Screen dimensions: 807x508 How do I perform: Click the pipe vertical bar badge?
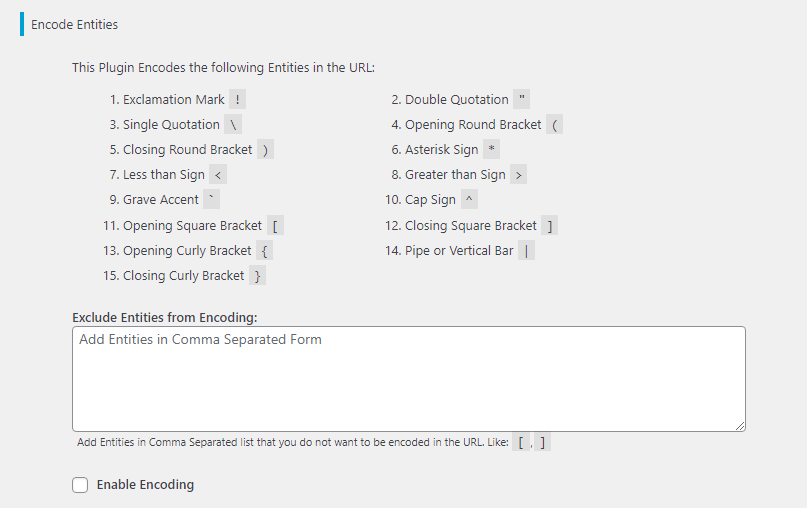coord(526,251)
